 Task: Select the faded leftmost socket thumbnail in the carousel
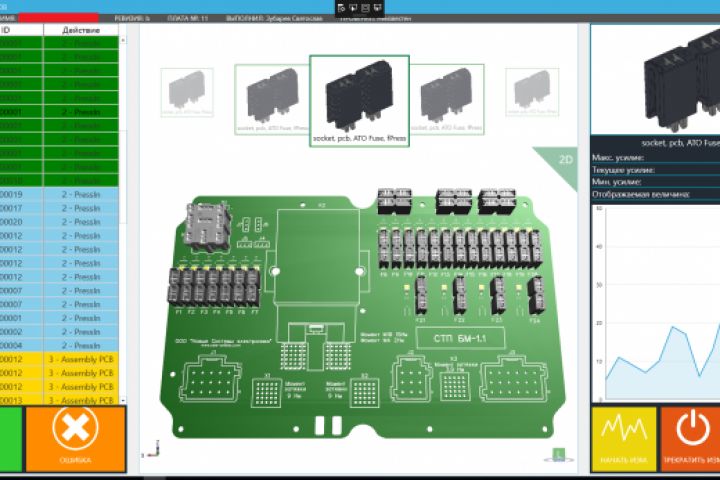(187, 92)
